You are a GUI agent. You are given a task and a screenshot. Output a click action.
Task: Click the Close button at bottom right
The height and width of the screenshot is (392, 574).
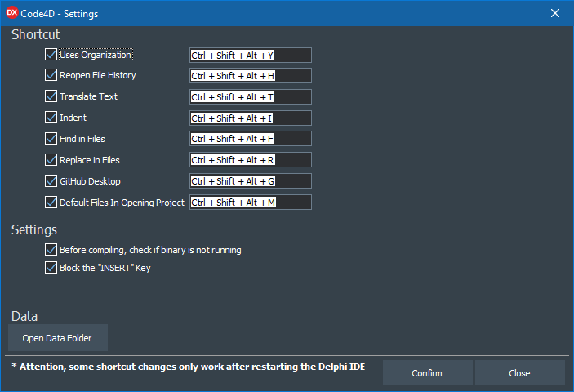coord(520,373)
